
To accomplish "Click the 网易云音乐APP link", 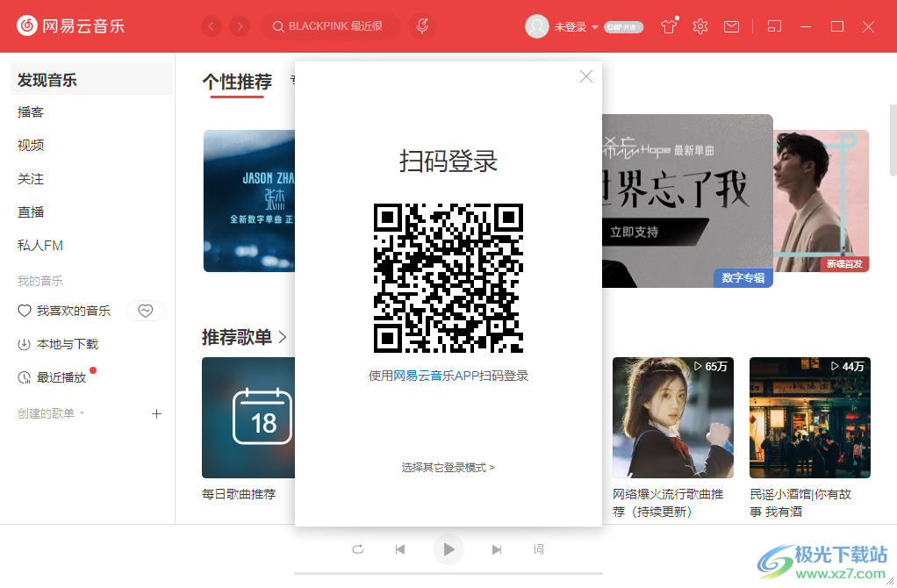I will [x=436, y=376].
